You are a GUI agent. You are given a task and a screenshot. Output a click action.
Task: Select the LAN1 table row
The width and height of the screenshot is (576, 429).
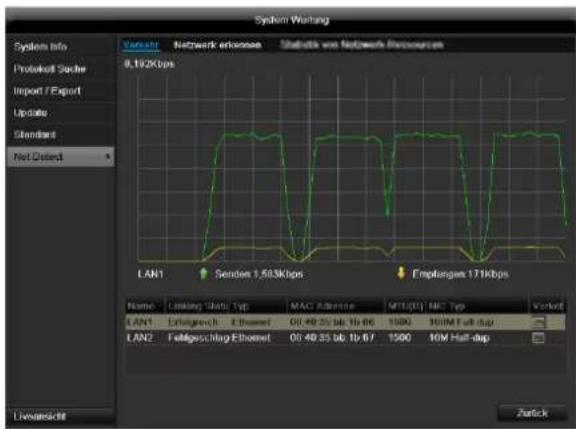click(345, 322)
